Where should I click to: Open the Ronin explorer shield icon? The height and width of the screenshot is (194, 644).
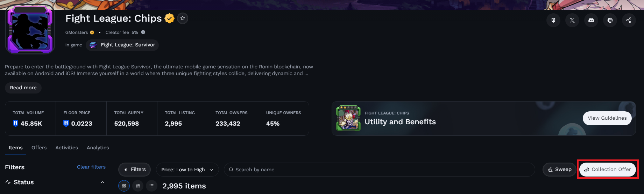[553, 20]
